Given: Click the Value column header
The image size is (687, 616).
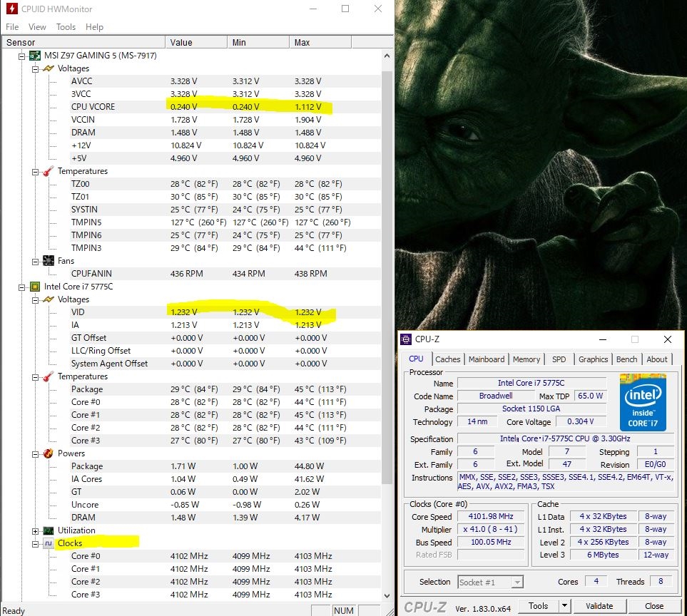Looking at the screenshot, I should click(196, 43).
